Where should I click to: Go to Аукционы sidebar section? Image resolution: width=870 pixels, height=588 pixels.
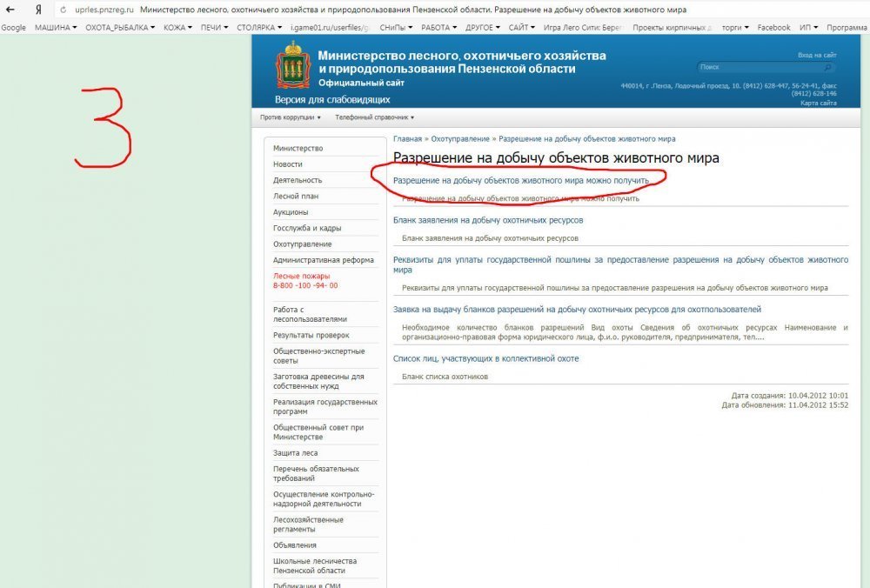291,212
